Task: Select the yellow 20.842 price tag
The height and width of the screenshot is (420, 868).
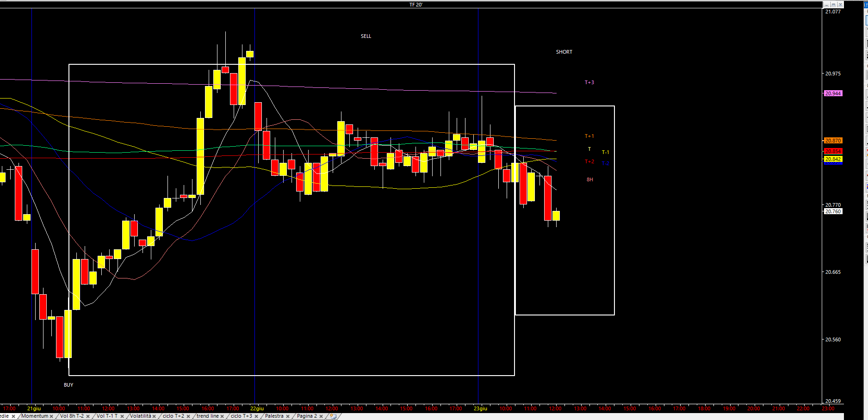Action: pyautogui.click(x=833, y=159)
